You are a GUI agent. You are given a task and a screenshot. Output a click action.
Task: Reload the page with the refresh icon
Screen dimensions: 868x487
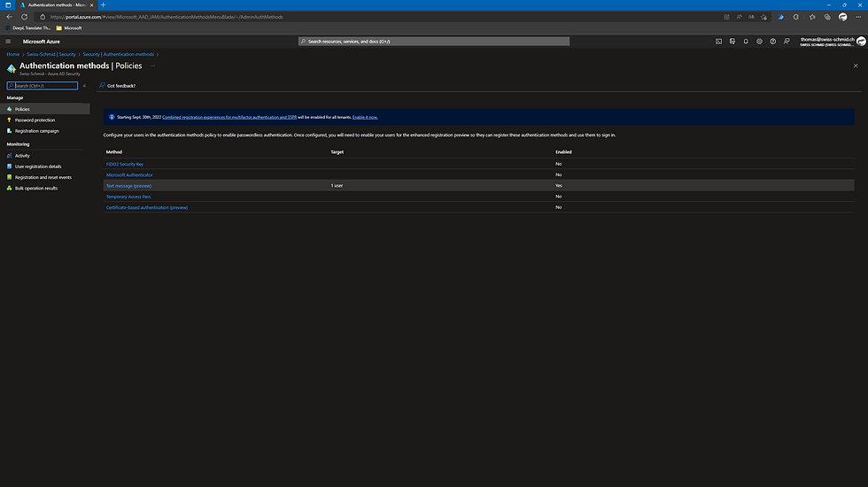25,17
